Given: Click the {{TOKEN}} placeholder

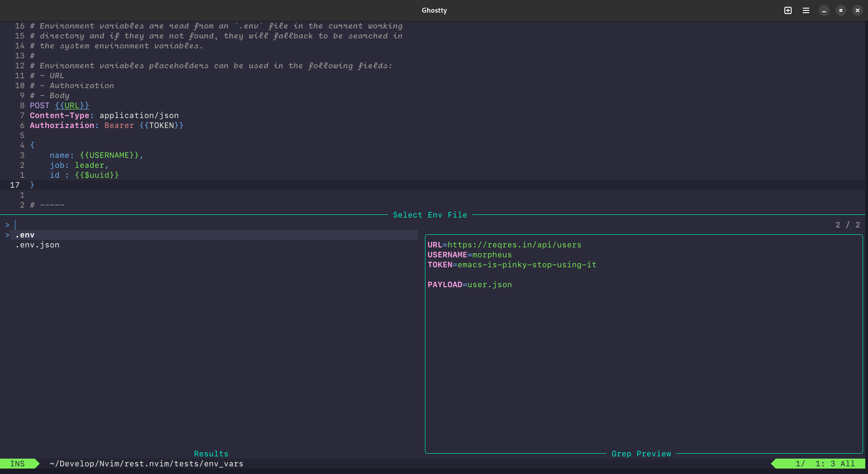Looking at the screenshot, I should tap(161, 125).
